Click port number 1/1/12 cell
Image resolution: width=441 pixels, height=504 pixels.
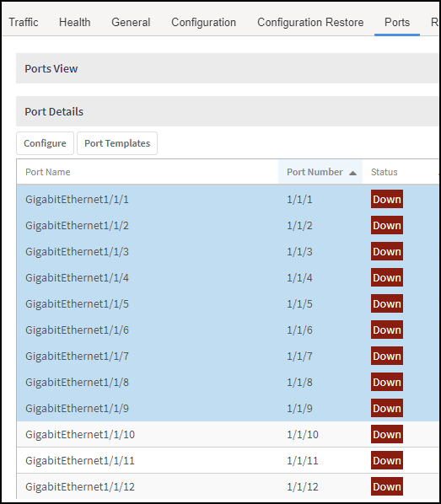[x=303, y=486]
